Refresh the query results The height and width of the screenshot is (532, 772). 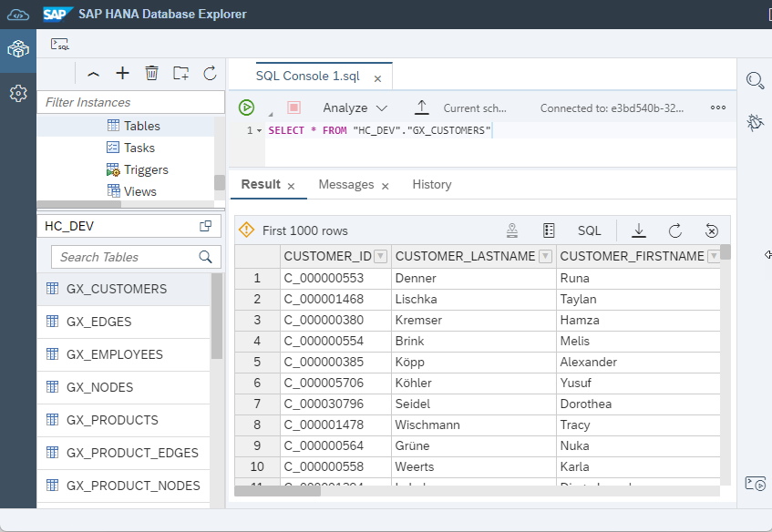(675, 230)
